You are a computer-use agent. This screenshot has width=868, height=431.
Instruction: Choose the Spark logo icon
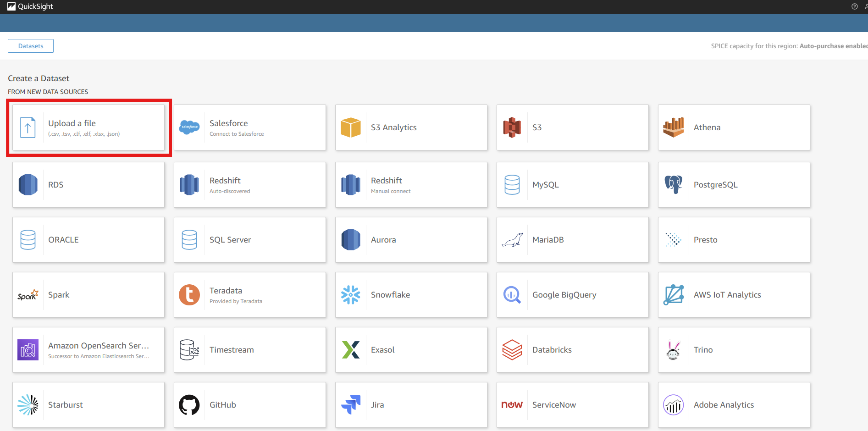(x=28, y=295)
